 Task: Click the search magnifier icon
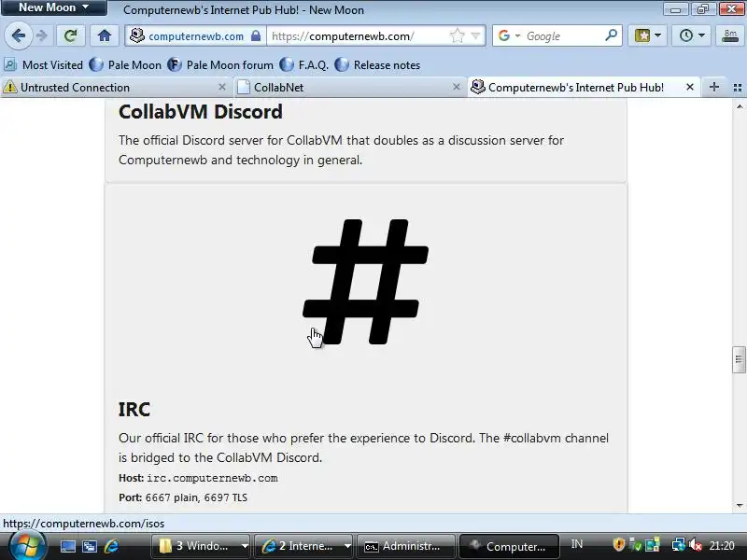(612, 35)
